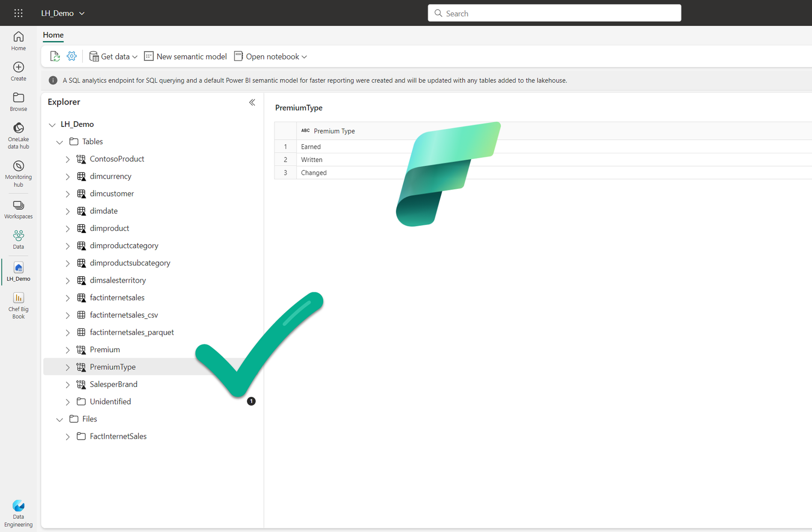Open the Data Engineering experience switcher
This screenshot has width=812, height=532.
18,514
